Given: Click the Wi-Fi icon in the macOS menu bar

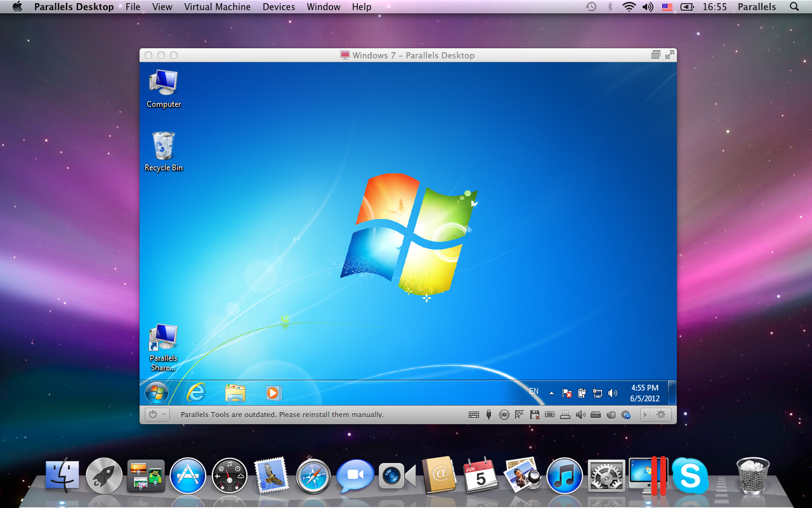Looking at the screenshot, I should (x=629, y=7).
